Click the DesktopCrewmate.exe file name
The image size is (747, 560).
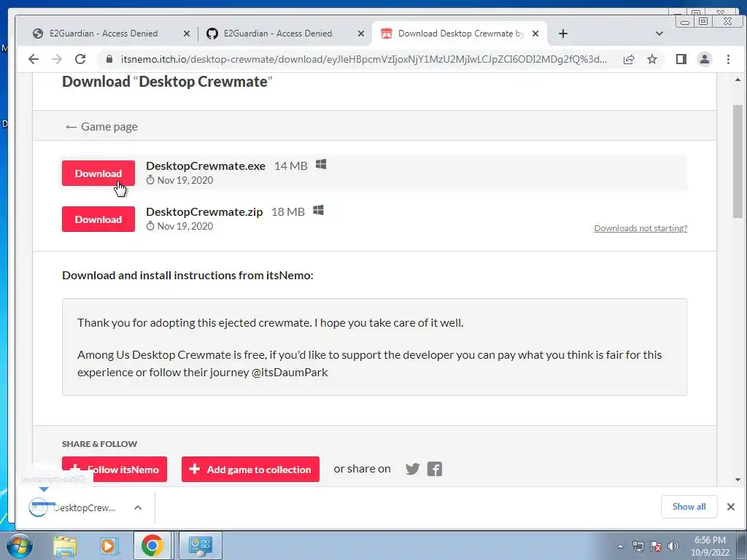coord(205,166)
